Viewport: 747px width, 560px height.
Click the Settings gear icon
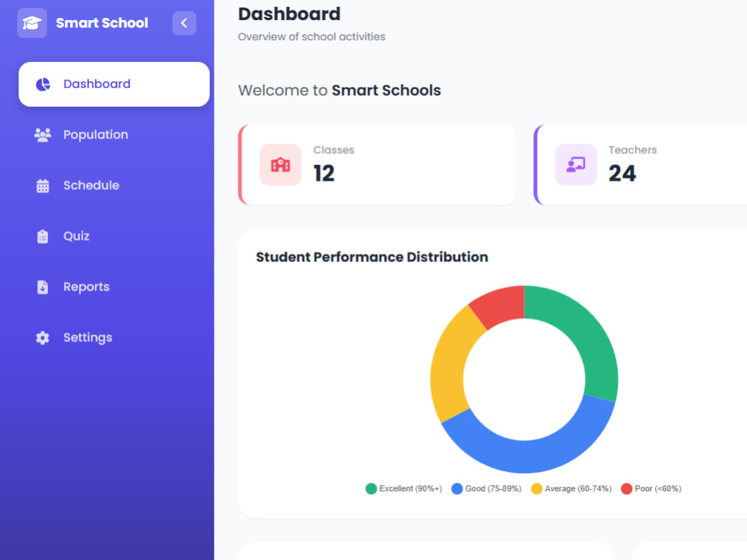point(43,337)
